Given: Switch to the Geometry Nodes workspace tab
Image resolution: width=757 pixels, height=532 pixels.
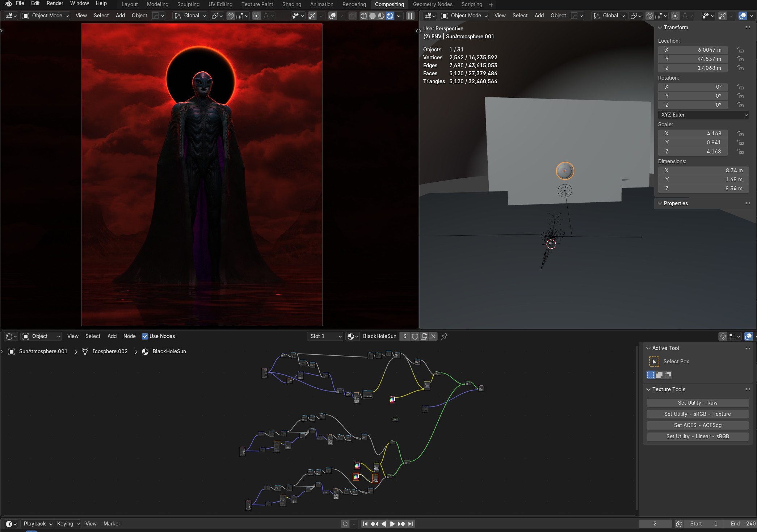Looking at the screenshot, I should pos(432,4).
